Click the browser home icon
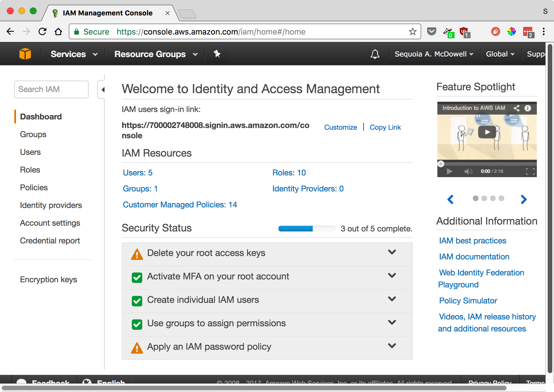554x392 pixels. pos(58,31)
